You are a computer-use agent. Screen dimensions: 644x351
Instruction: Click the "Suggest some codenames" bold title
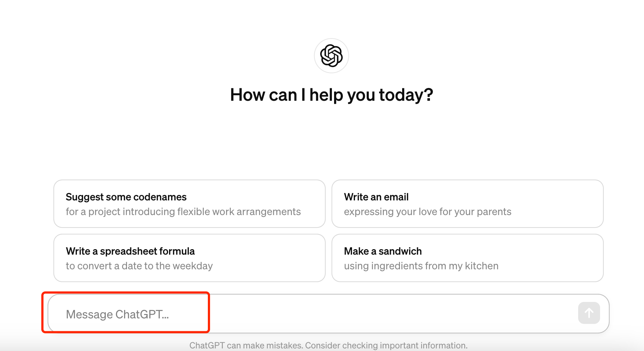[126, 197]
